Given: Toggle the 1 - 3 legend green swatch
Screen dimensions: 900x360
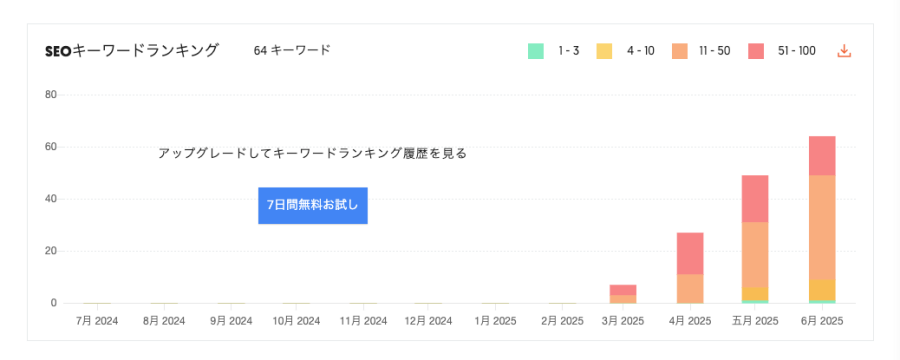Looking at the screenshot, I should point(536,51).
